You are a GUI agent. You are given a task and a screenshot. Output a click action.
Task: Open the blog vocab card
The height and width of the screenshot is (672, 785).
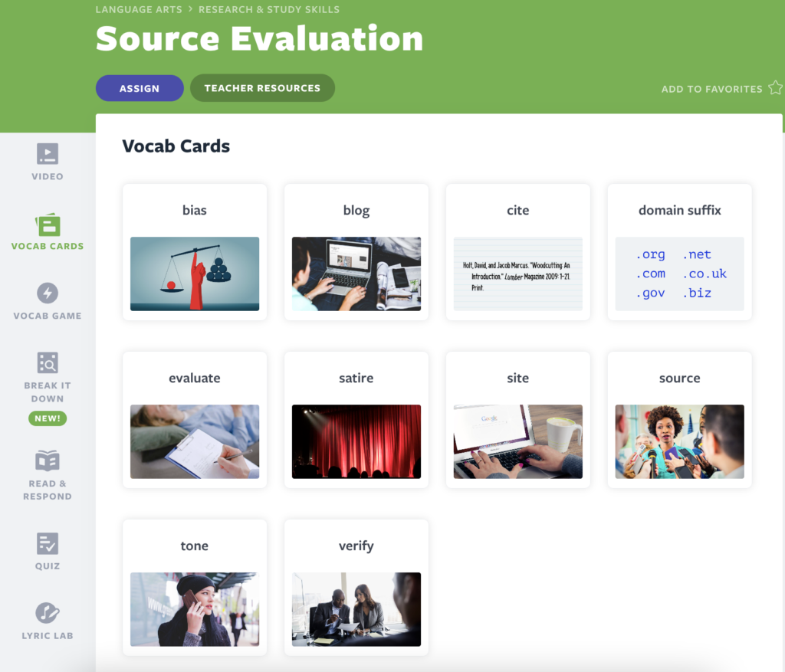[356, 251]
